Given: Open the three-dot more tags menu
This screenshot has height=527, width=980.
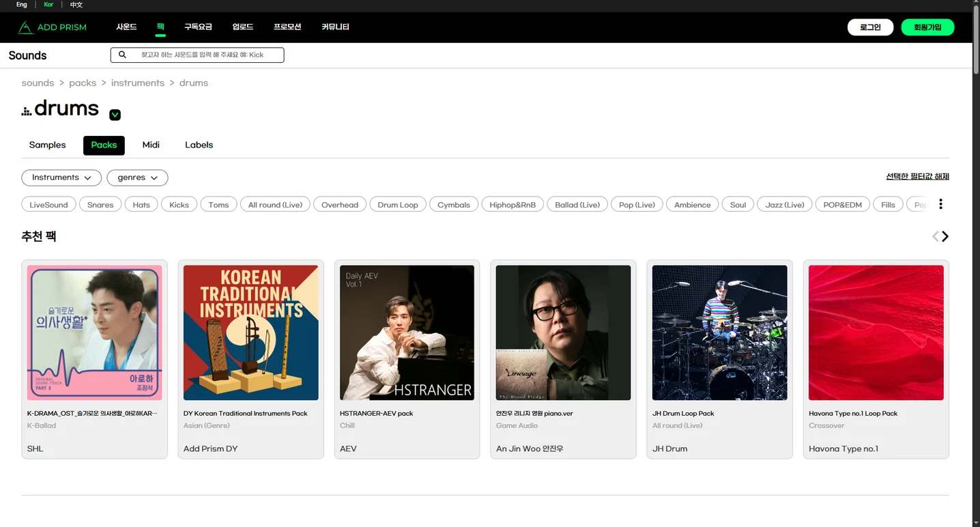Looking at the screenshot, I should pos(940,204).
